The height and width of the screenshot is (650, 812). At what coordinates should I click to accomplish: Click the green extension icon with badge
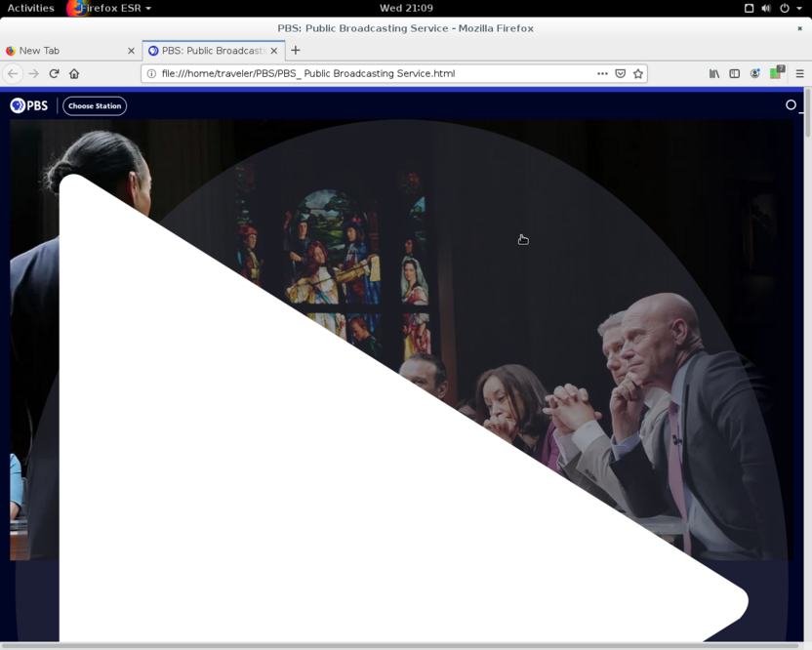pos(776,72)
